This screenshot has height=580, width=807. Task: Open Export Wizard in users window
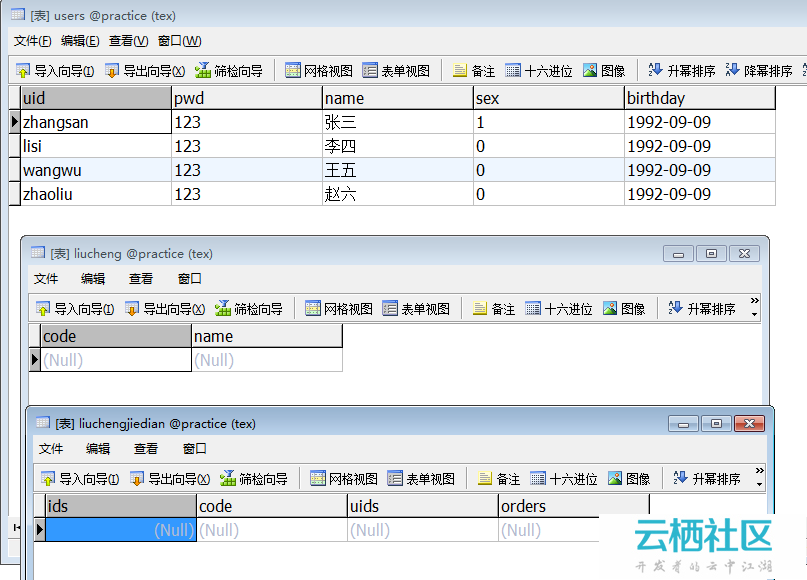click(145, 71)
